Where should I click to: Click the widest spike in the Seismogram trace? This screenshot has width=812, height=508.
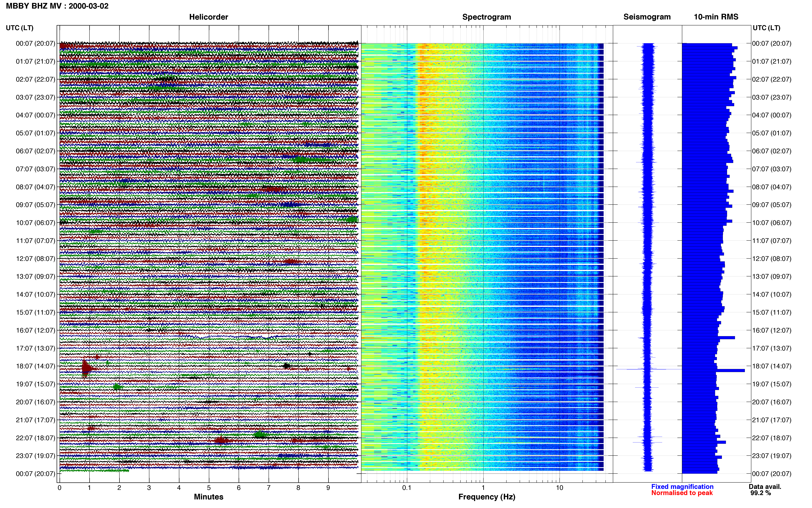(x=649, y=369)
